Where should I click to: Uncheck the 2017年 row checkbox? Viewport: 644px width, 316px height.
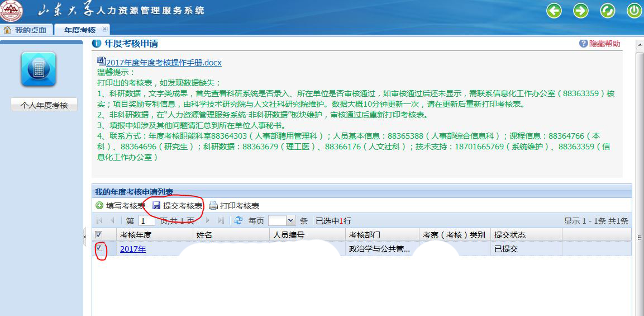99,248
